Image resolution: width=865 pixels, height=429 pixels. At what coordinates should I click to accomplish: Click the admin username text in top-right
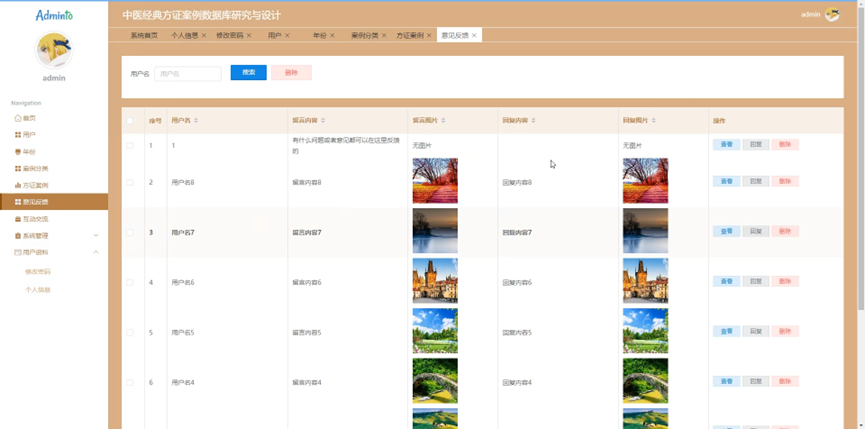click(810, 15)
